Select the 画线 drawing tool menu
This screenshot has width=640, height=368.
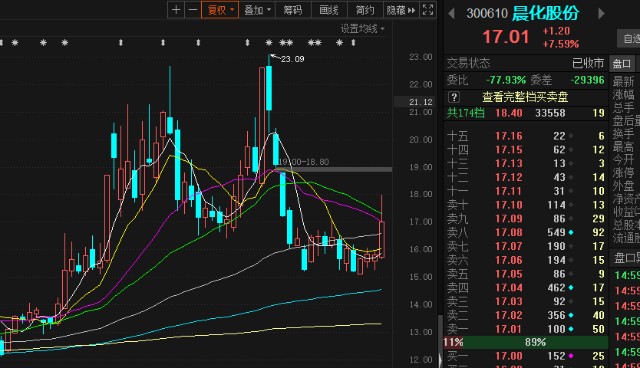[329, 10]
